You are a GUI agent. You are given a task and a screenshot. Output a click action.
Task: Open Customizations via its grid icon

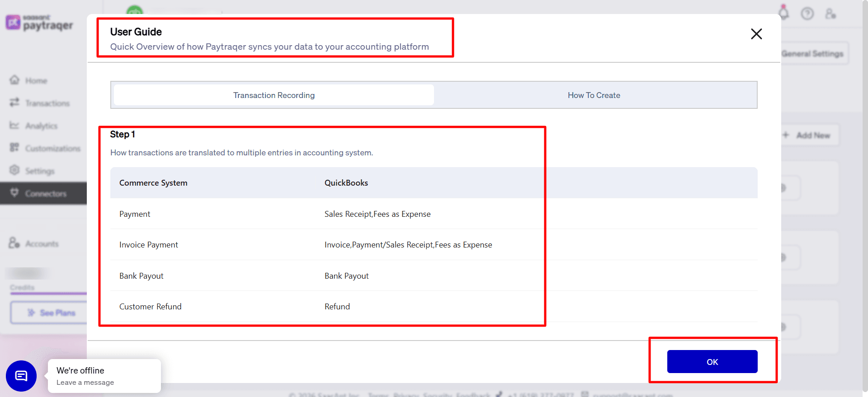(x=14, y=148)
